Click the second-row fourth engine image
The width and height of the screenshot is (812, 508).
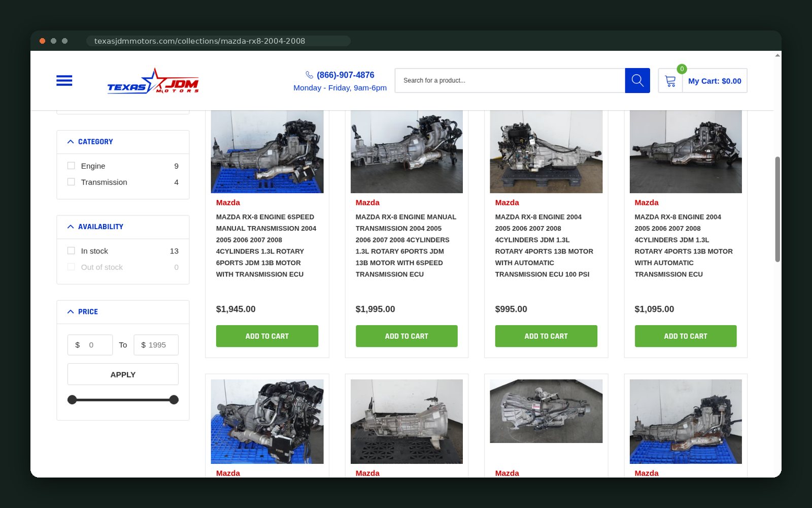point(686,422)
